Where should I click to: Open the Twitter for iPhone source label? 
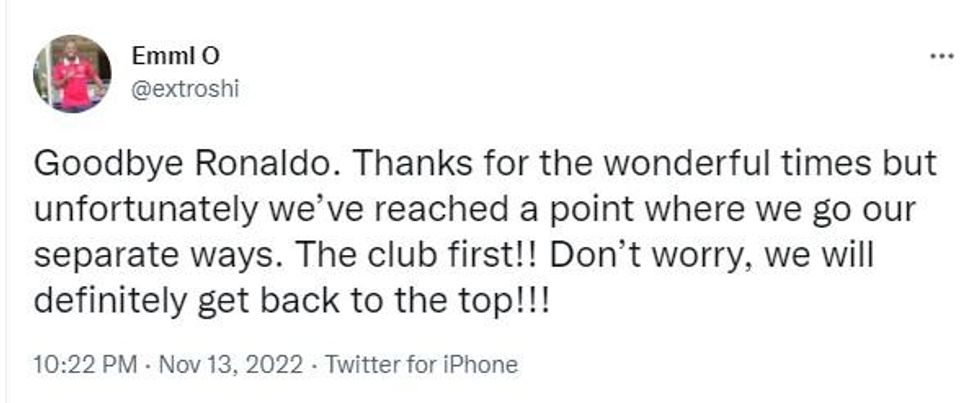(424, 364)
